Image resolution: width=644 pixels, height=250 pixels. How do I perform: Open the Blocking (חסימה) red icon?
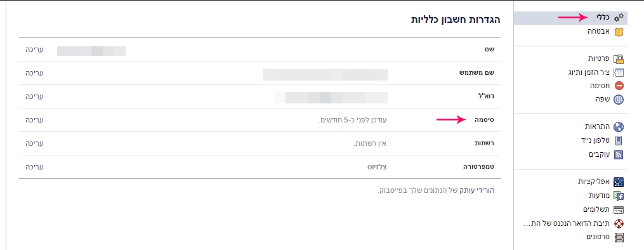619,86
